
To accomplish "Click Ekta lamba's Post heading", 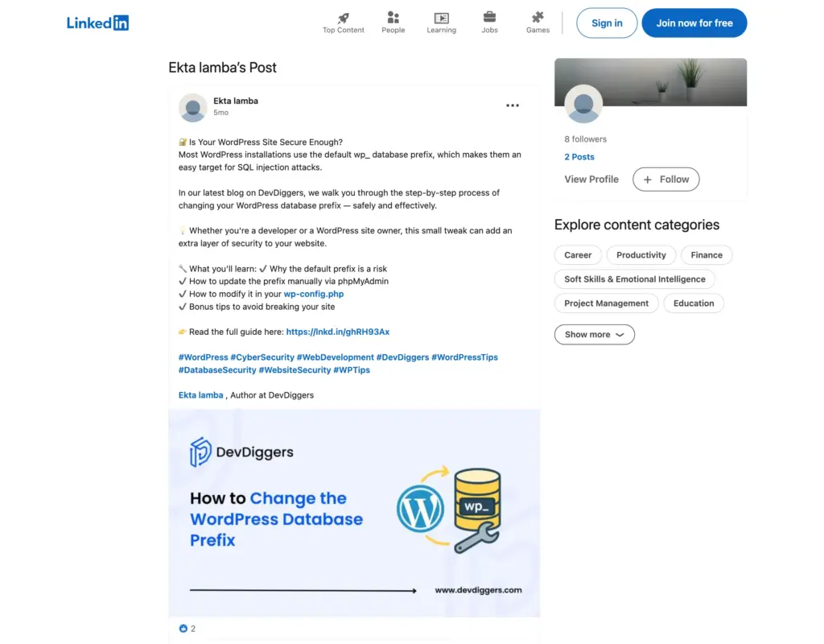I will (x=222, y=68).
